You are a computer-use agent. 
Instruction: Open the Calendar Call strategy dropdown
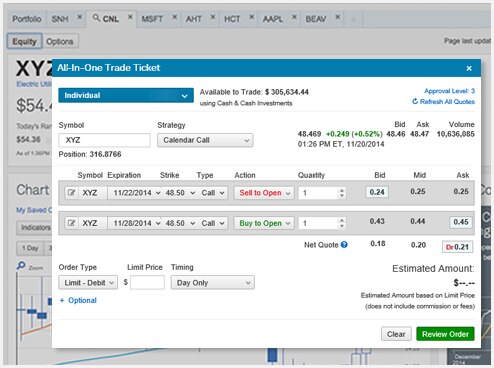click(205, 140)
